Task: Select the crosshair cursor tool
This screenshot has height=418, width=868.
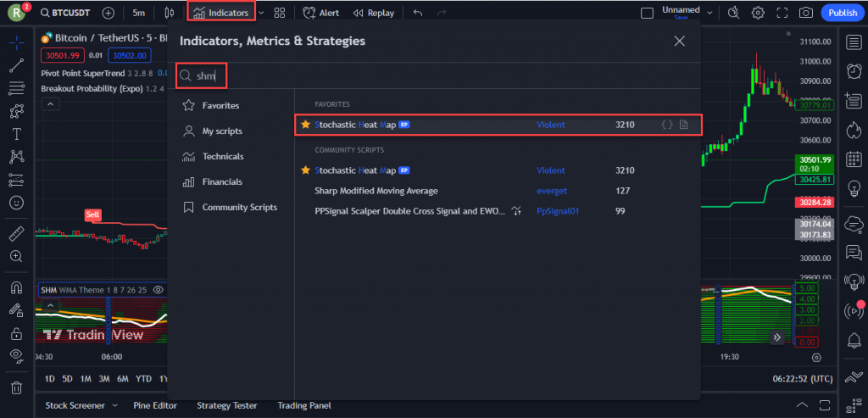Action: click(x=17, y=42)
